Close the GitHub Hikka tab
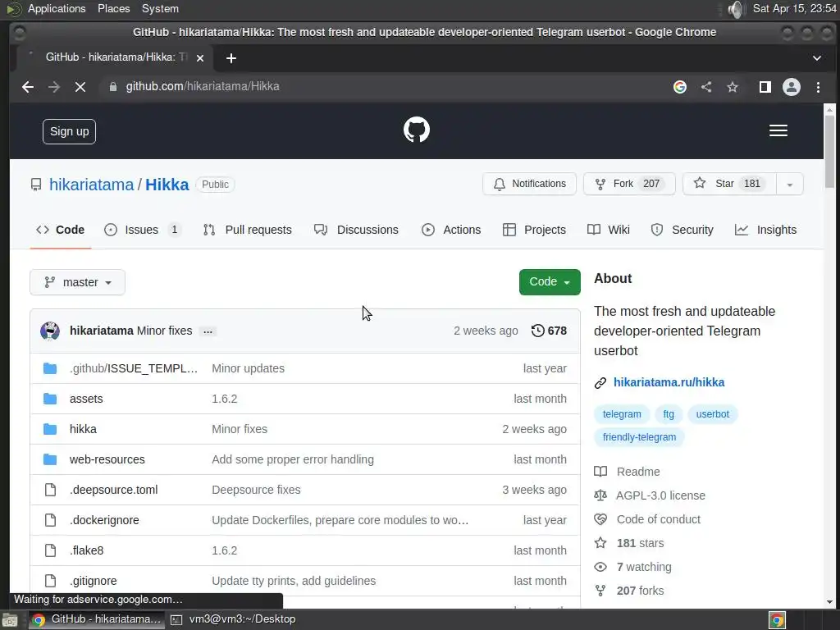Image resolution: width=840 pixels, height=630 pixels. (x=200, y=58)
